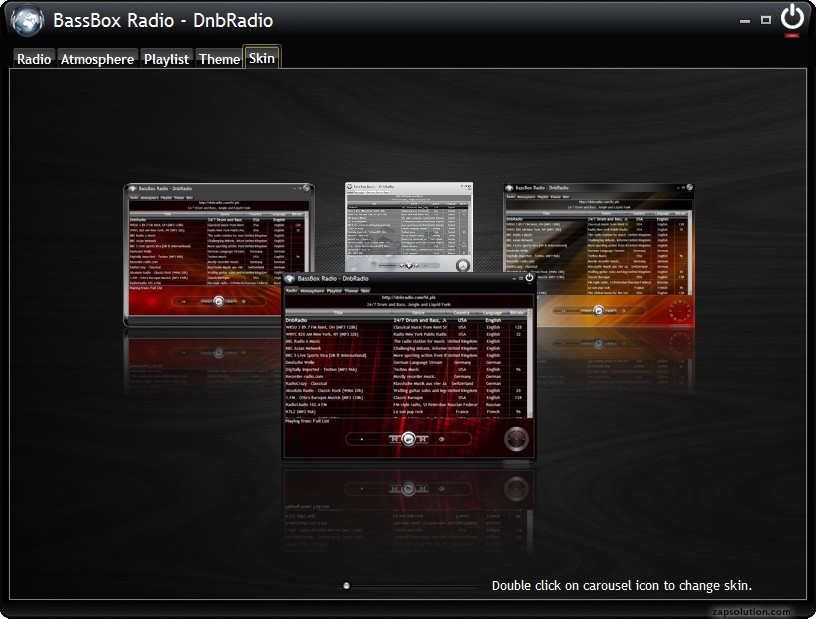Screen dimensions: 816x619
Task: Go to the Playlist tab
Action: point(166,59)
